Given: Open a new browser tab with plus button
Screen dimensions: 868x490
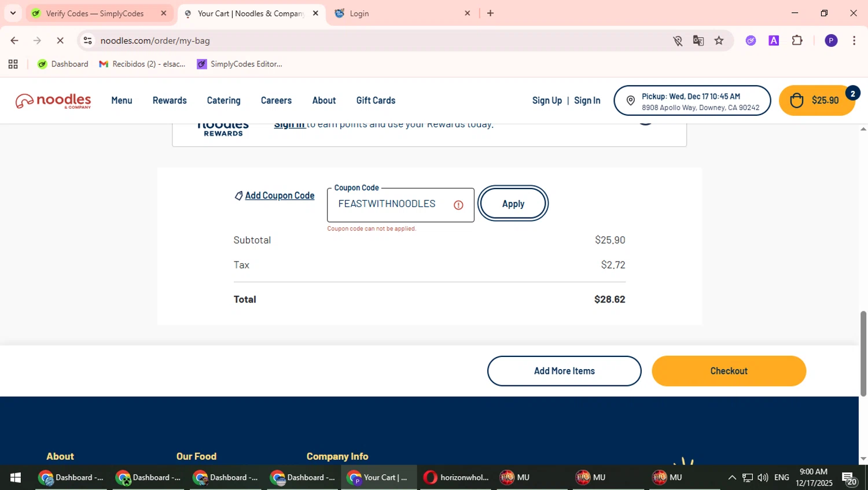Looking at the screenshot, I should [490, 13].
